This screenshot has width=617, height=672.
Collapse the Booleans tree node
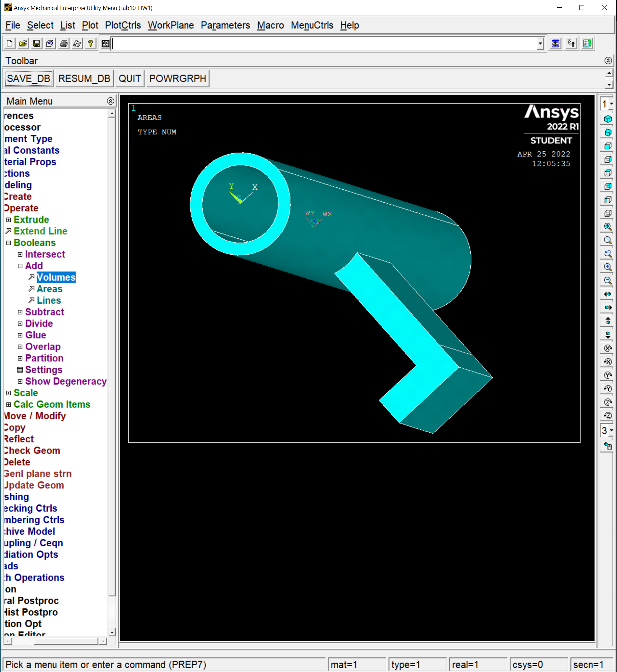tap(9, 243)
